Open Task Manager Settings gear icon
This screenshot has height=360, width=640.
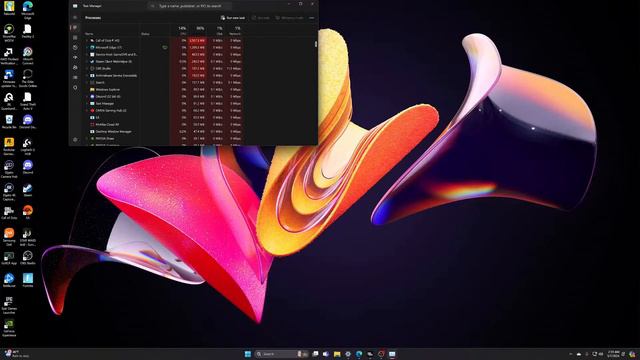tap(75, 140)
